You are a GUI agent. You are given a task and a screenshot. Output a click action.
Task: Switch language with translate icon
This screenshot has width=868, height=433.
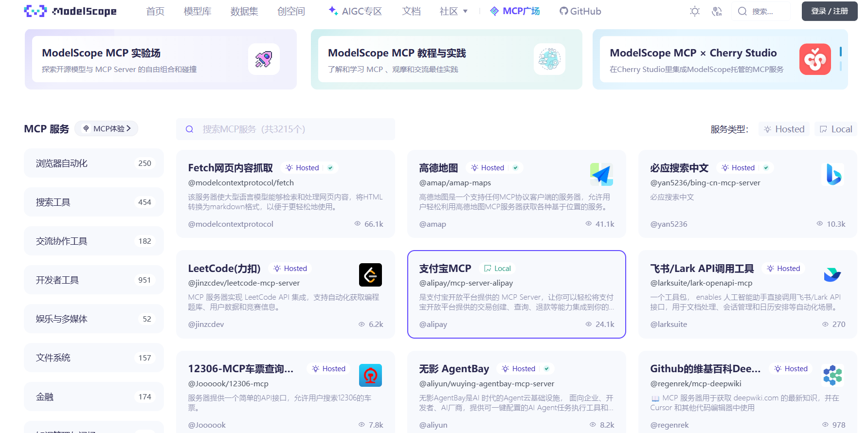click(717, 11)
